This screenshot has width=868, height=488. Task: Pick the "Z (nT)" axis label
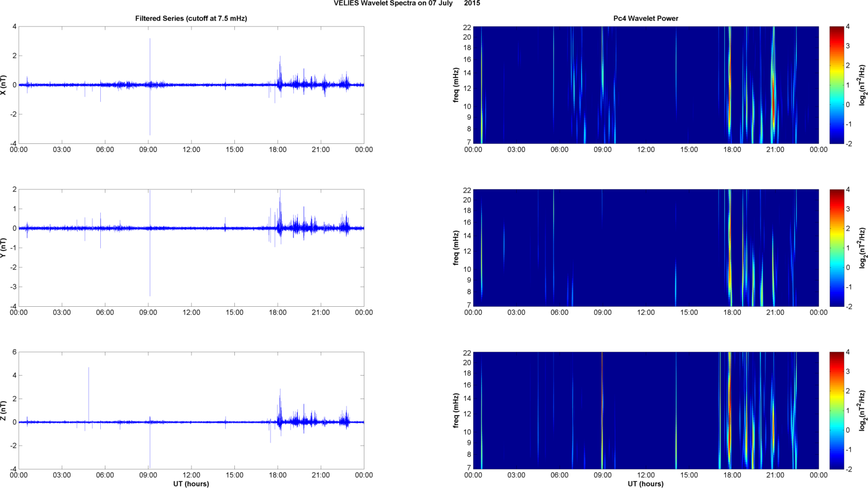pos(5,411)
